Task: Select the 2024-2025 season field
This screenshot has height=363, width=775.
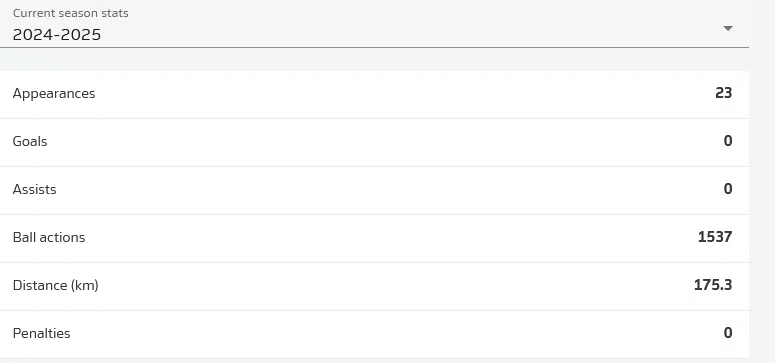Action: 374,24
